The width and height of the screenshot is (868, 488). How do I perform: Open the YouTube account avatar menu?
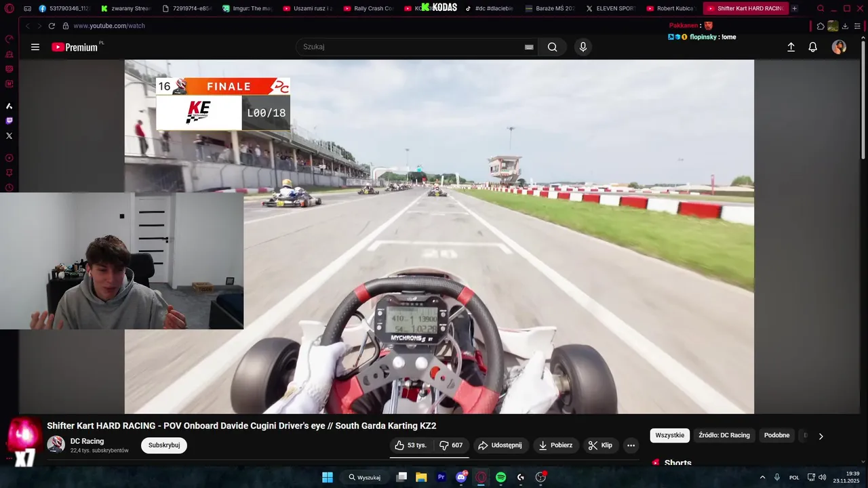coord(839,47)
